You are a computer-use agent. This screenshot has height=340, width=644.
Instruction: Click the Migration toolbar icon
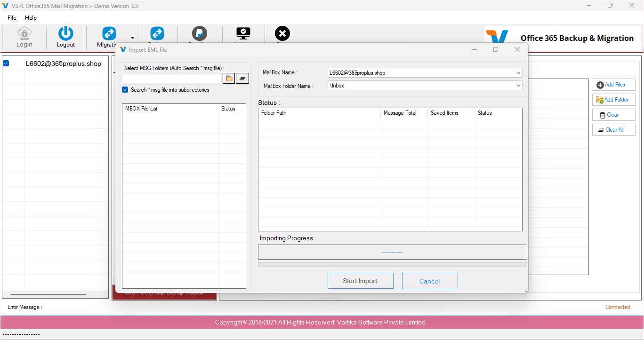109,33
